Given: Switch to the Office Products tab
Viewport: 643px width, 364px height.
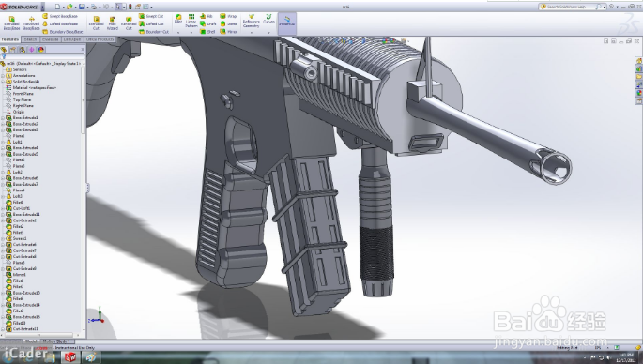Looking at the screenshot, I should click(100, 39).
